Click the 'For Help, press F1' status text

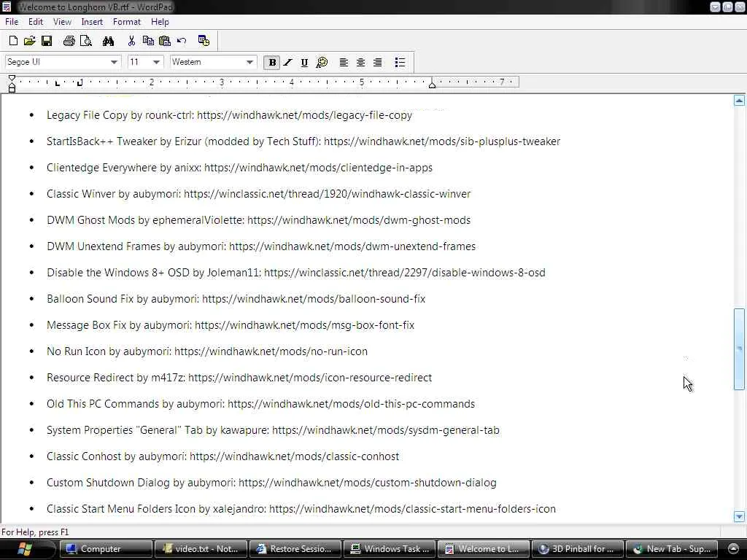(x=35, y=532)
